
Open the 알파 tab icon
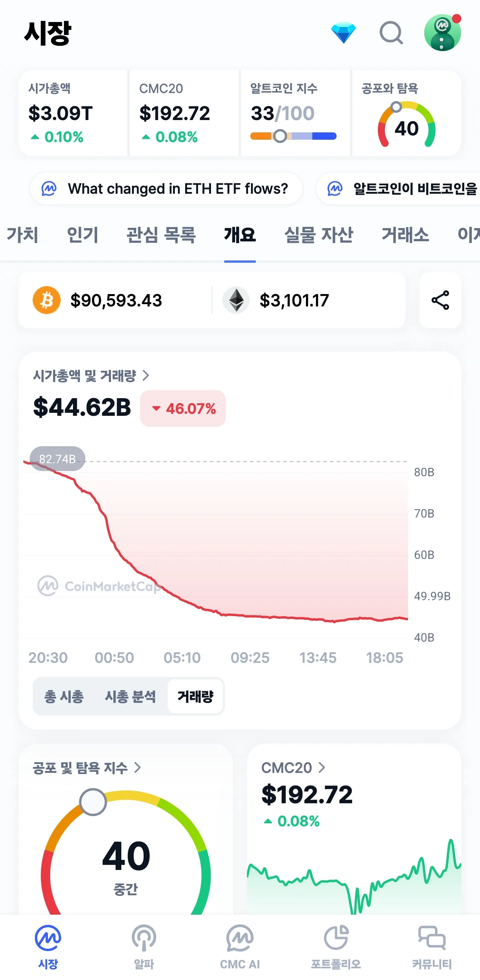[144, 938]
